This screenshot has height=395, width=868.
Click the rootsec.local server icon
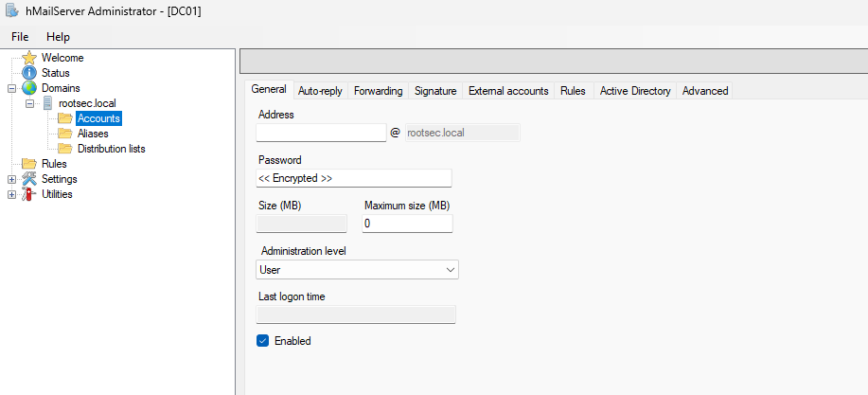click(x=48, y=103)
